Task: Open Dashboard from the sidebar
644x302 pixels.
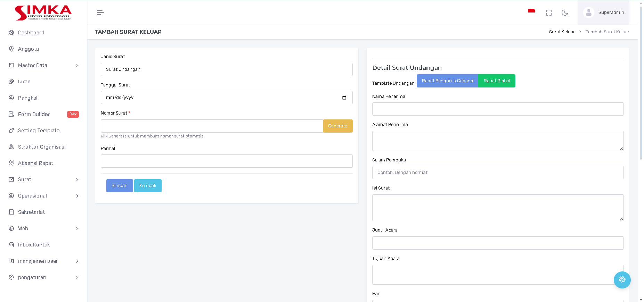Action: [31, 33]
